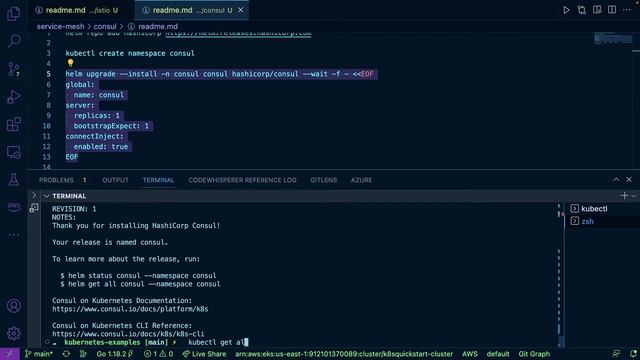Close the bottom panel
The image size is (640, 360).
pyautogui.click(x=629, y=180)
